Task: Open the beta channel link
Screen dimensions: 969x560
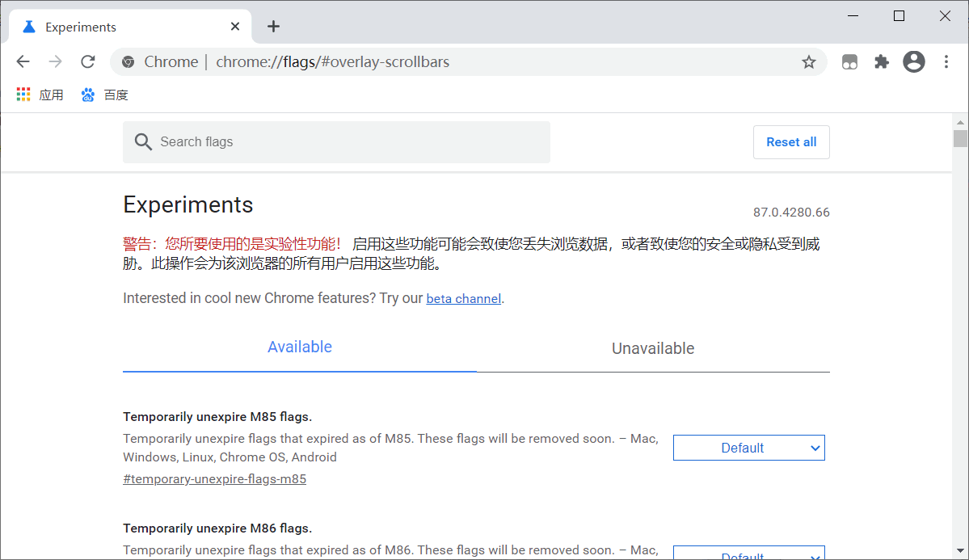Action: [x=463, y=298]
